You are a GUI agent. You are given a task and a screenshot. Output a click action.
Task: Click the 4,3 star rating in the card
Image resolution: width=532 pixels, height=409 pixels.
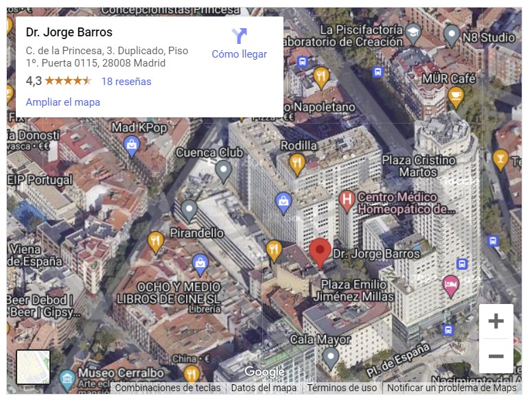tap(58, 81)
